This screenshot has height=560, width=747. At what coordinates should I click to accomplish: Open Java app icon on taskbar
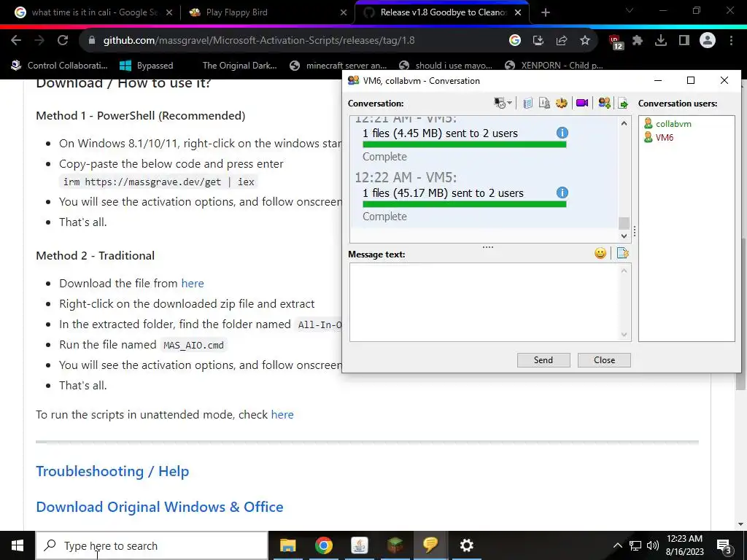(359, 545)
